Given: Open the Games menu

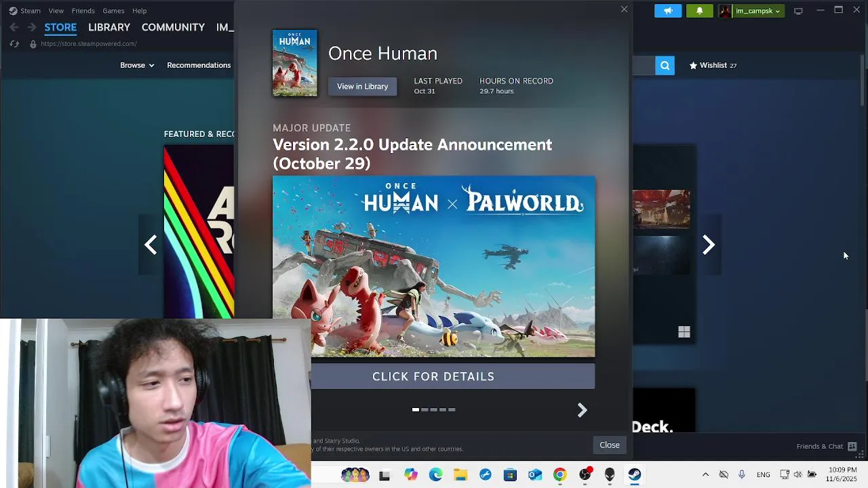Looking at the screenshot, I should [113, 11].
